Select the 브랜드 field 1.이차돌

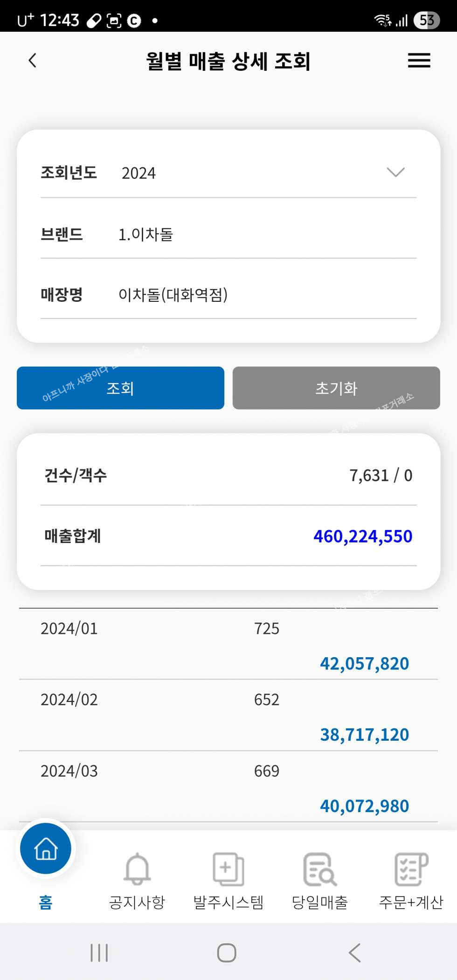click(145, 234)
